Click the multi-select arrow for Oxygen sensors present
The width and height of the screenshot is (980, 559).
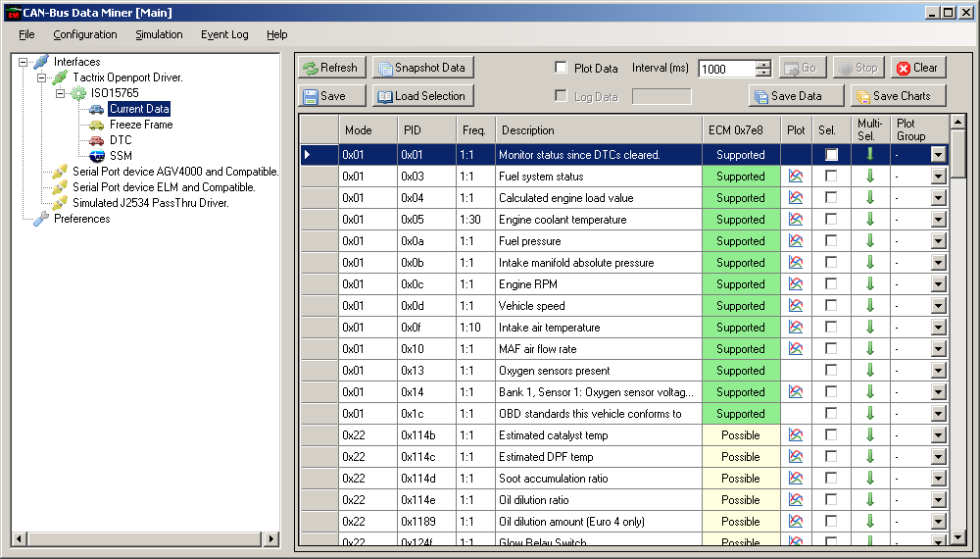coord(869,370)
